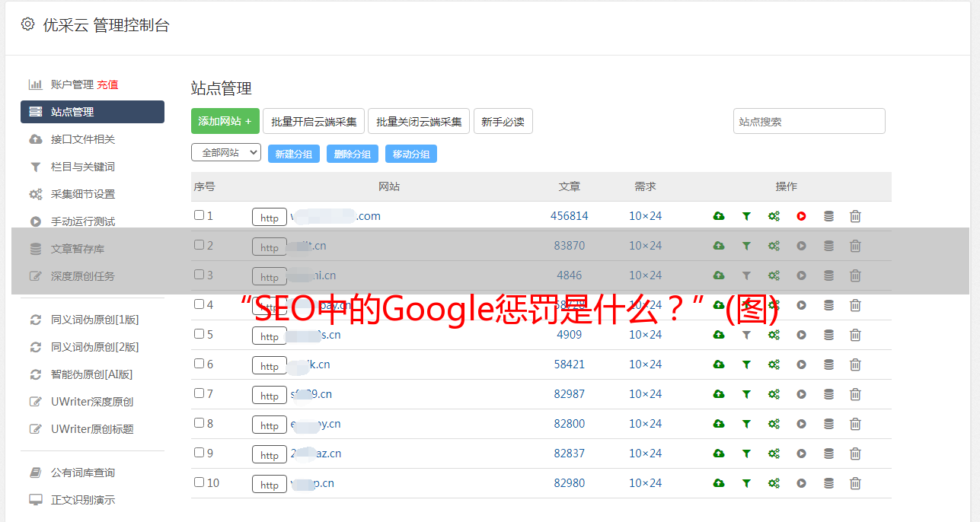Viewport: 980px width, 522px height.
Task: Open gears settings icon in row 5
Action: click(774, 335)
